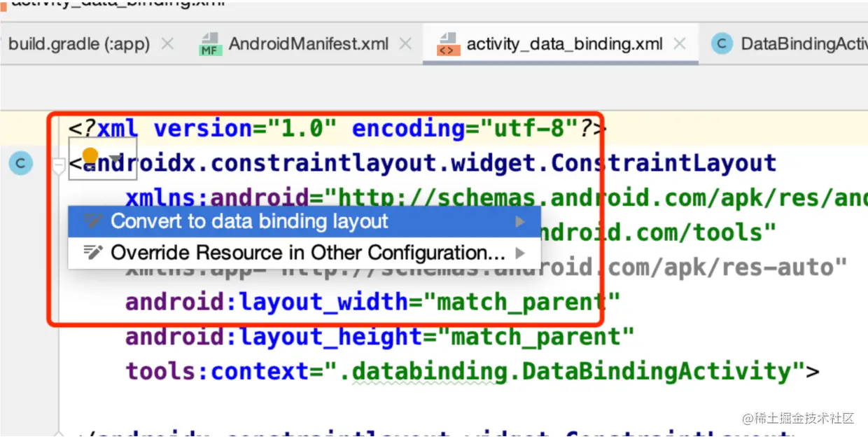Open the DataBindingActivity tab
868x439 pixels.
pos(804,44)
